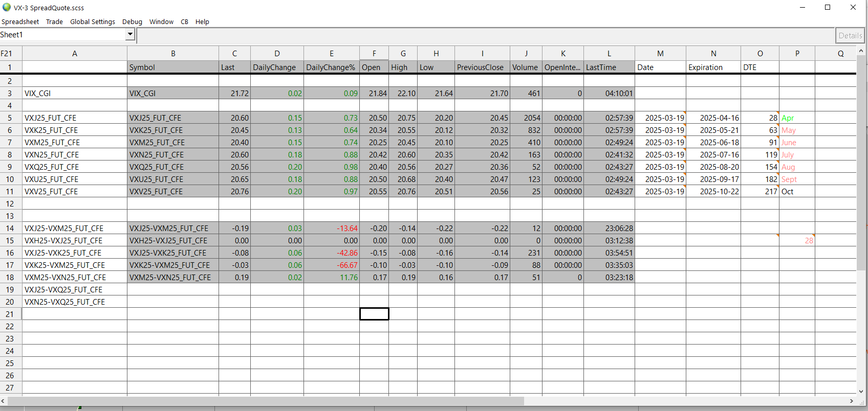Image resolution: width=868 pixels, height=411 pixels.
Task: Select VXJ25-VXM25_FUT_CFE cell in column A
Action: (x=75, y=228)
